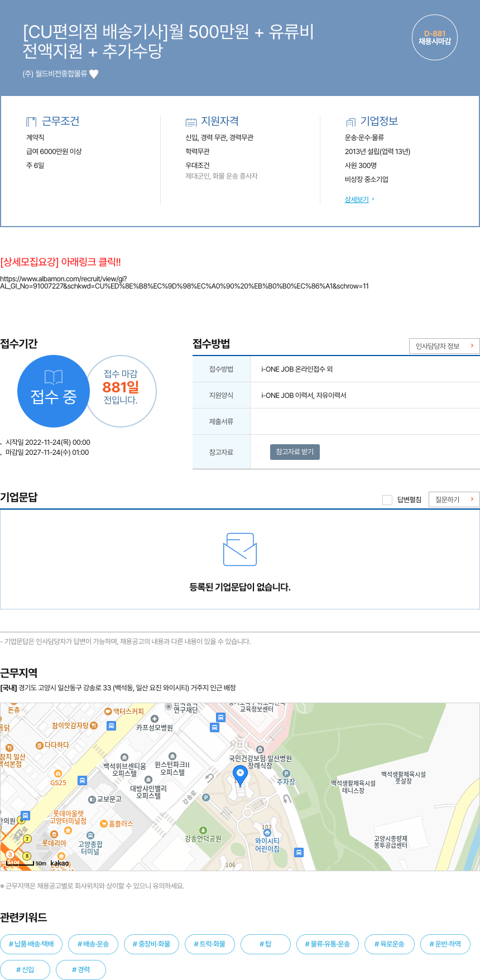
Task: Click the 백석생활체육시설 테니스장 map label
Action: coord(353,787)
